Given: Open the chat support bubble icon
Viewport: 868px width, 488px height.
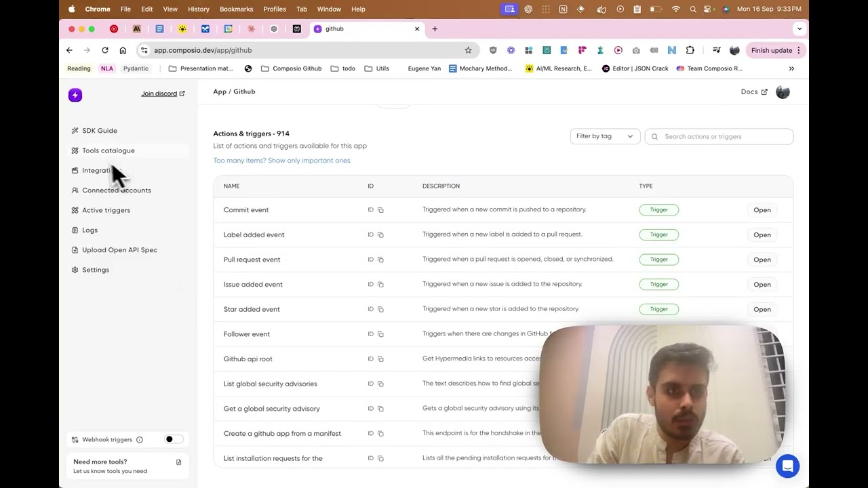Looking at the screenshot, I should [787, 466].
